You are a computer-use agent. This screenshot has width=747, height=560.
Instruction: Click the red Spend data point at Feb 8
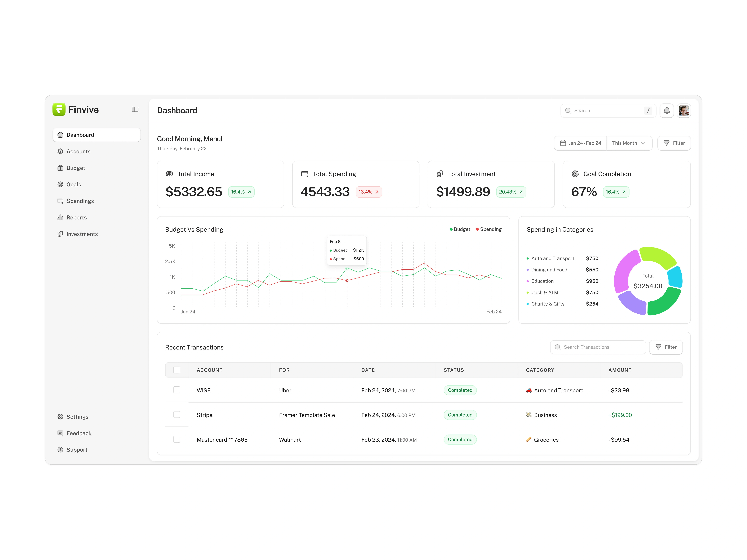[x=347, y=281]
